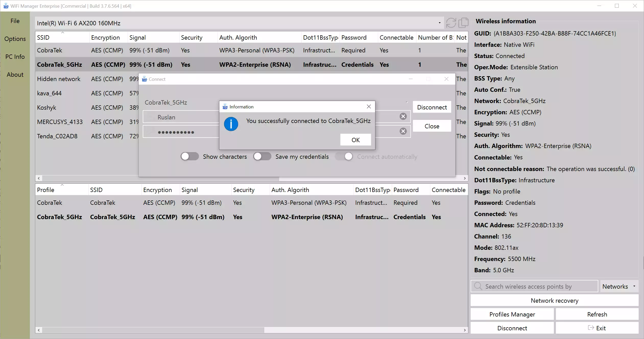Sort networks by SSID column
644x339 pixels.
[62, 37]
